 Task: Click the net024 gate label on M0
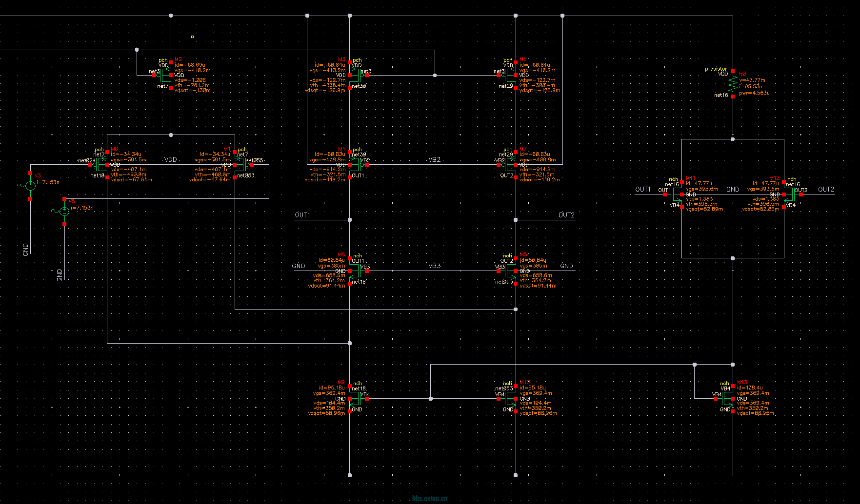click(87, 160)
